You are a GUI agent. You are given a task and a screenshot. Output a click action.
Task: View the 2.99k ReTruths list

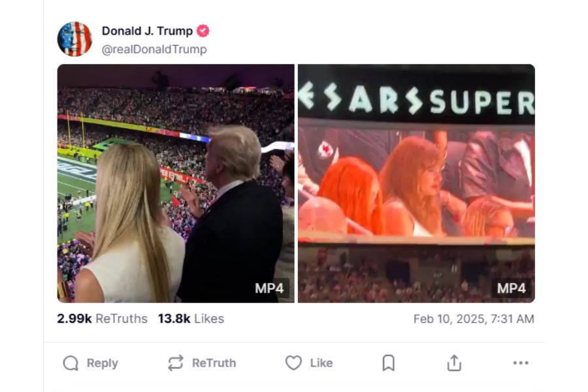(x=102, y=318)
